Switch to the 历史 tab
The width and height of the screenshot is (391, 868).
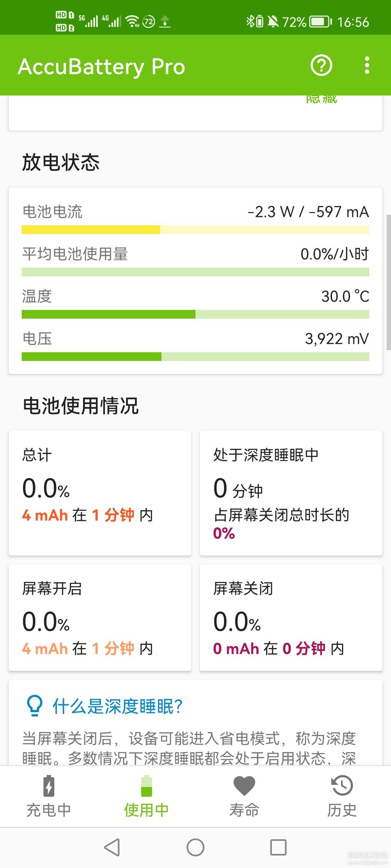[x=342, y=810]
